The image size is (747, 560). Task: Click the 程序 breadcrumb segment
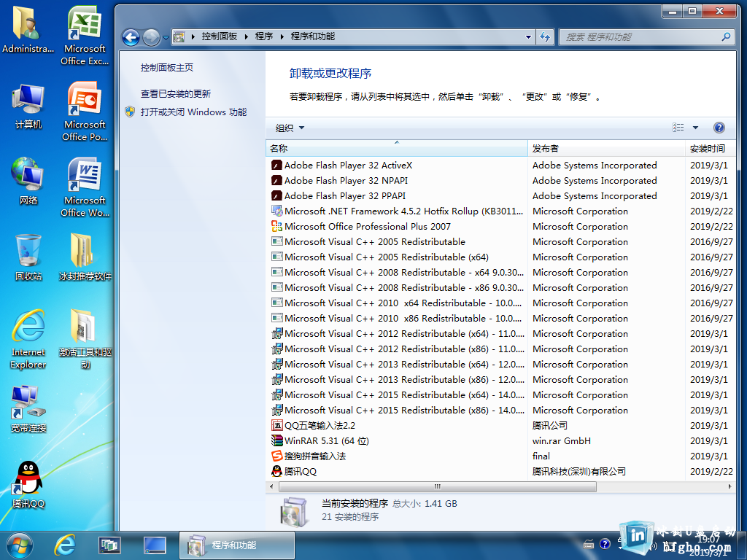[264, 36]
